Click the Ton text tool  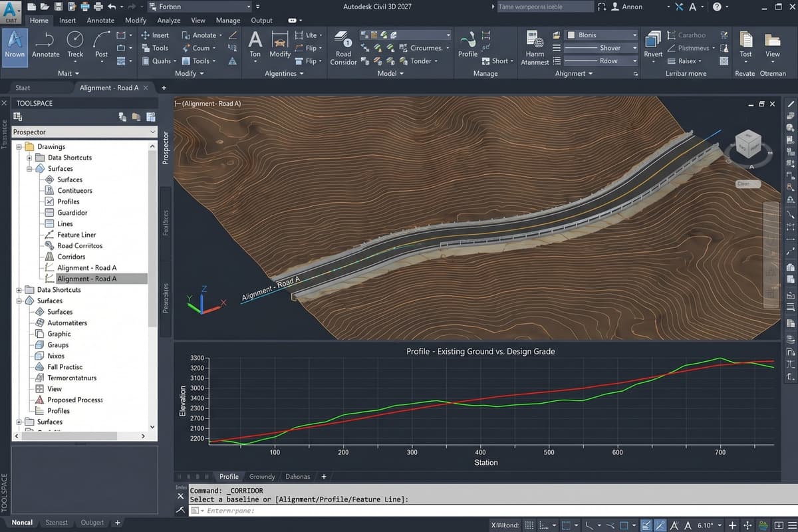click(255, 45)
